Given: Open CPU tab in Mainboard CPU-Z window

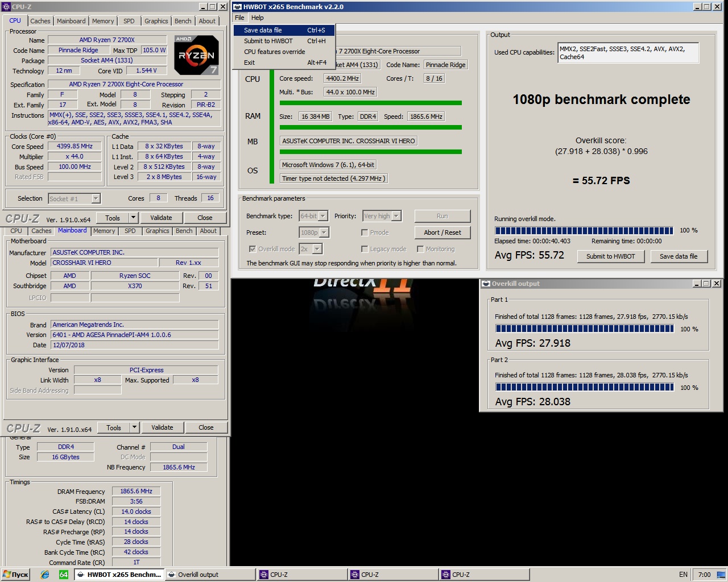Looking at the screenshot, I should 16,231.
